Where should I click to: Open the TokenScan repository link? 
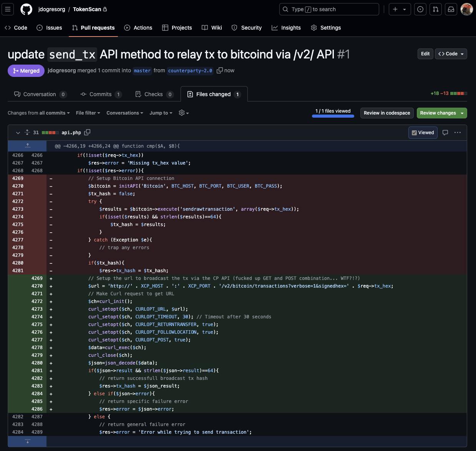pyautogui.click(x=87, y=9)
